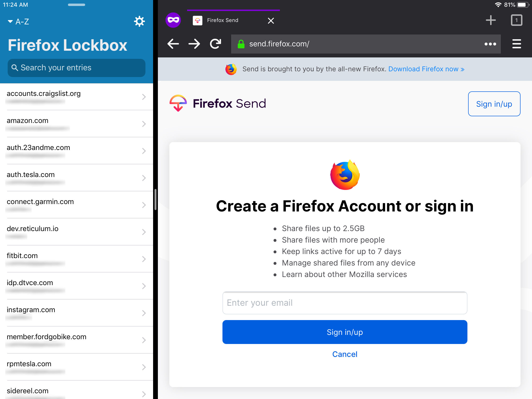Click the forward navigation arrow icon
The image size is (532, 399).
tap(194, 44)
